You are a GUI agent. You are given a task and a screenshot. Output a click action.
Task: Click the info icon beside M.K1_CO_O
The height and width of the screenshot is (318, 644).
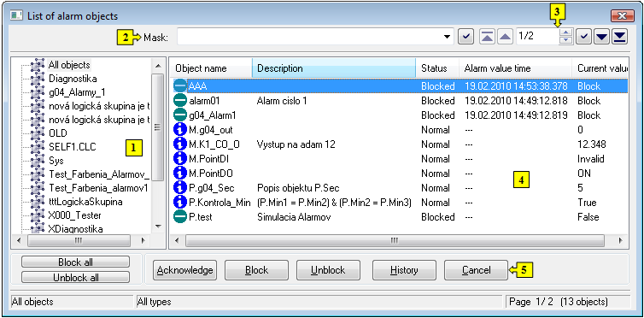180,144
